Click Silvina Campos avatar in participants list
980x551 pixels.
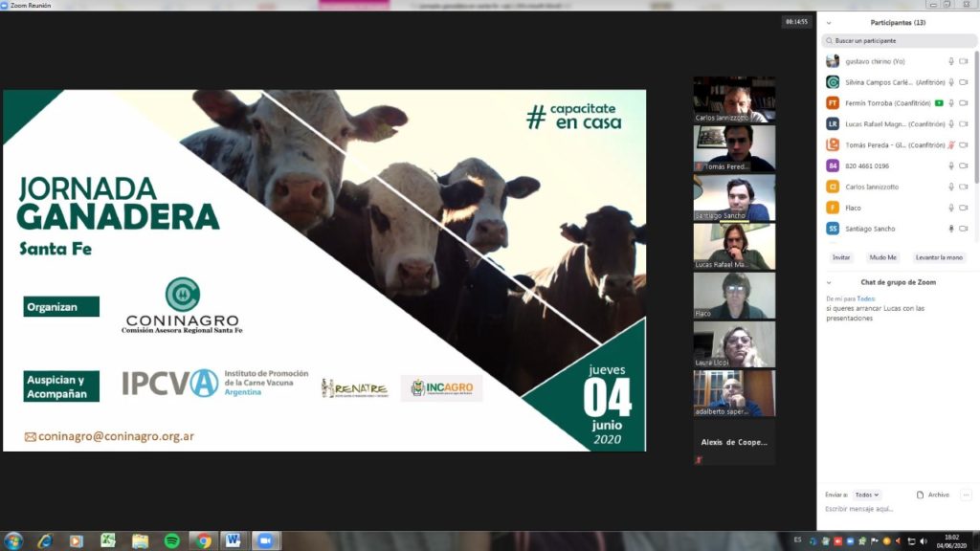click(x=833, y=82)
